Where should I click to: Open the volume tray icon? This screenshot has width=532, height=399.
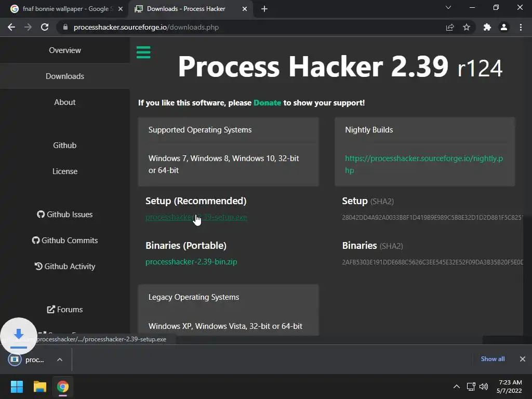click(x=484, y=387)
